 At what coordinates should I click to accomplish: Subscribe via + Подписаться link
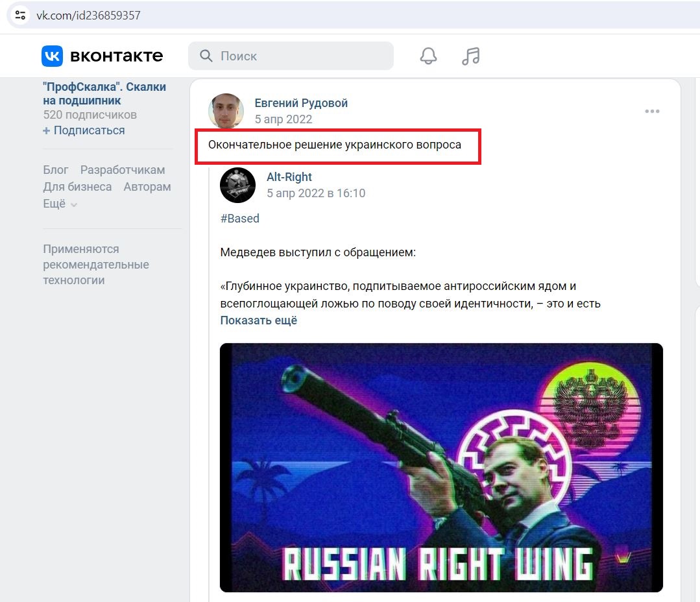pyautogui.click(x=84, y=130)
